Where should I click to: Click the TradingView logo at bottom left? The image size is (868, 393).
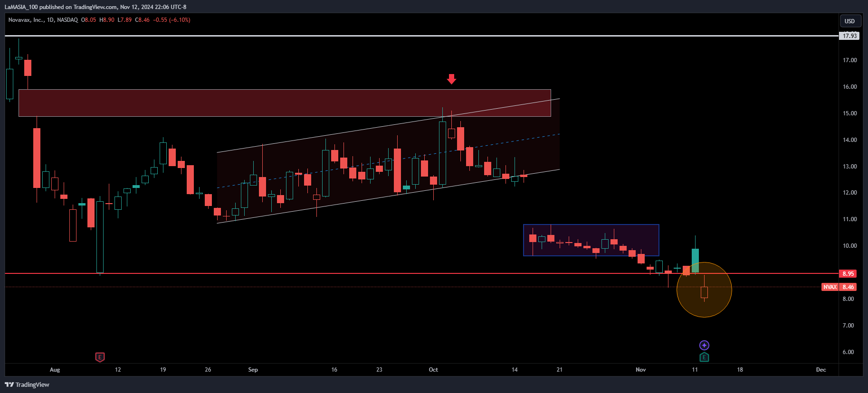tap(27, 384)
